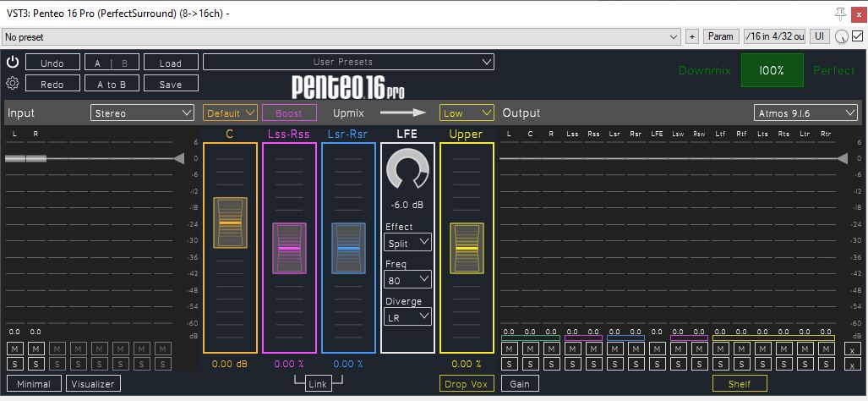Click the input level triangle marker
The width and height of the screenshot is (868, 401).
click(x=178, y=158)
